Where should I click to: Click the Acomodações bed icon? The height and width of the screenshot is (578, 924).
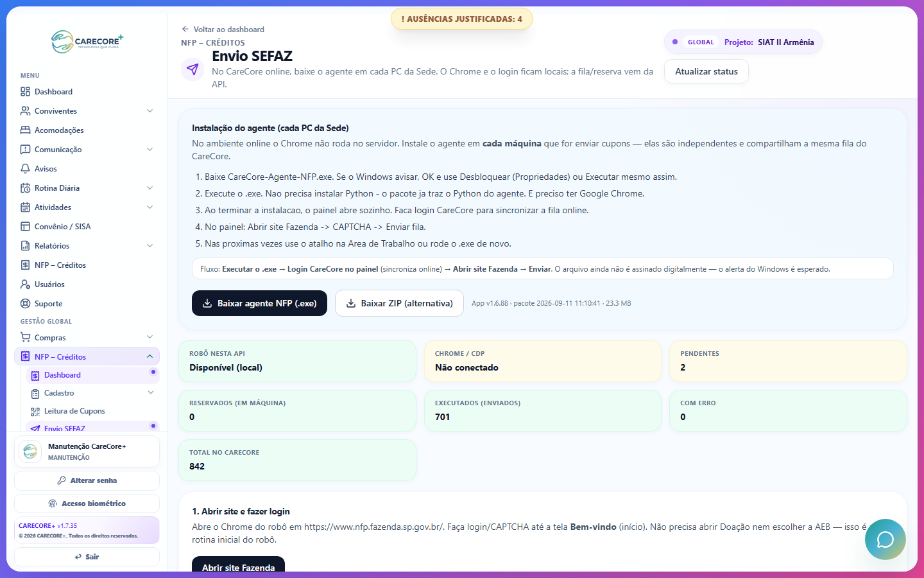coord(25,130)
